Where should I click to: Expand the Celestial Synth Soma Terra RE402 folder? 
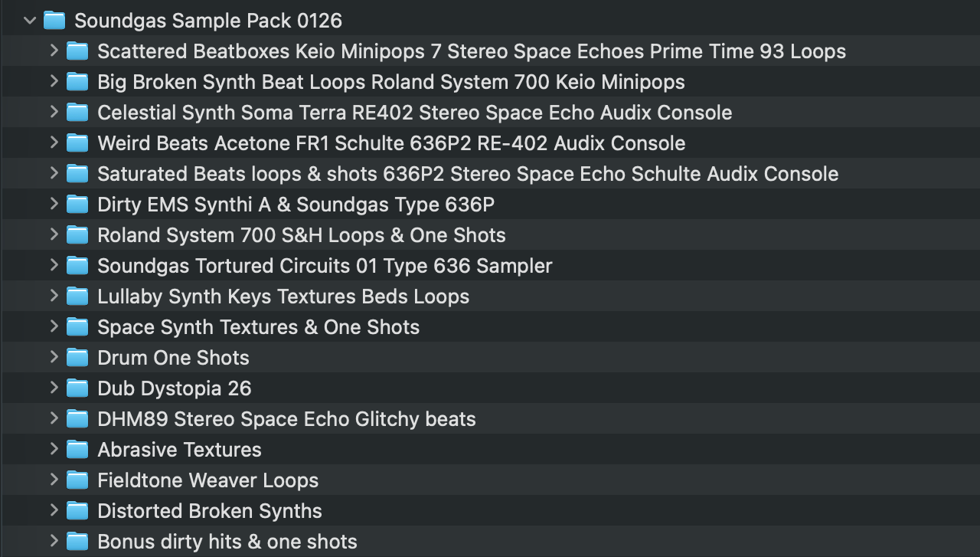pyautogui.click(x=54, y=113)
